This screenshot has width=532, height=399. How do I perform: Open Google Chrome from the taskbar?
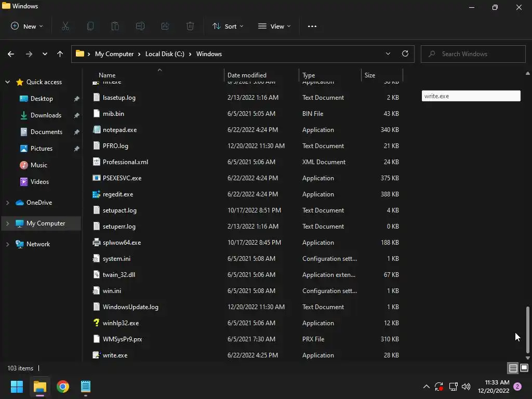[x=63, y=387]
